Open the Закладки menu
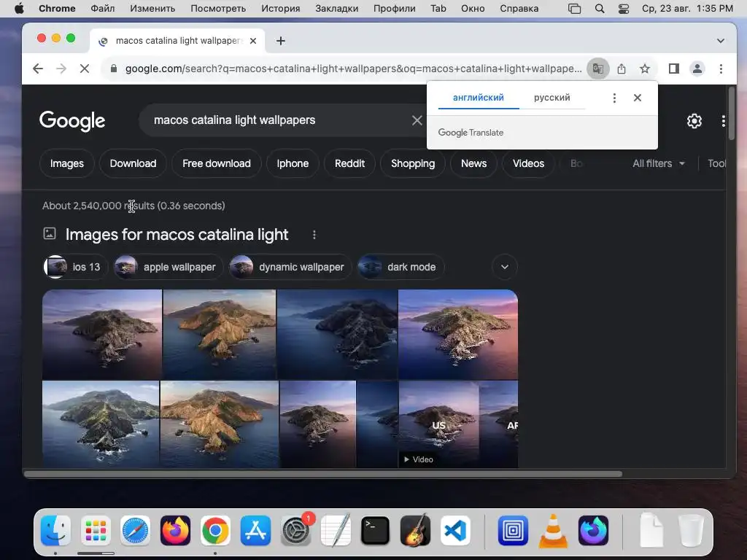 (336, 9)
